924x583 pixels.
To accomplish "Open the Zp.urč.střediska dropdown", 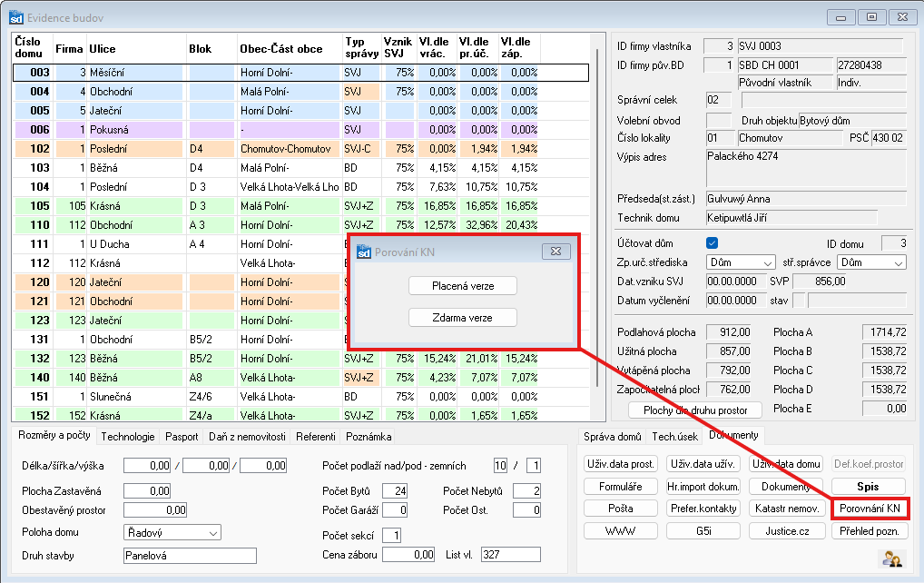I will 741,262.
